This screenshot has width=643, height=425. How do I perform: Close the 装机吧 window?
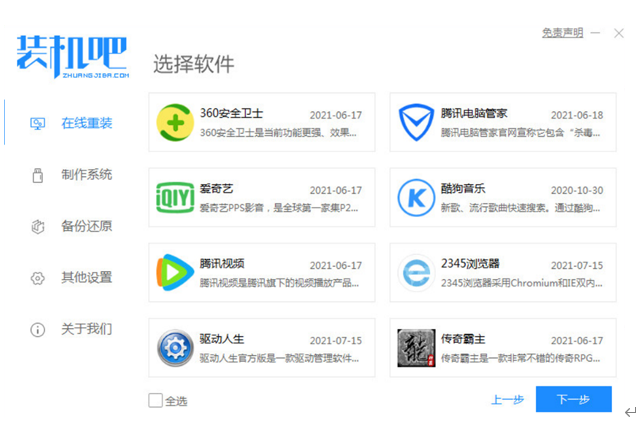[x=619, y=33]
